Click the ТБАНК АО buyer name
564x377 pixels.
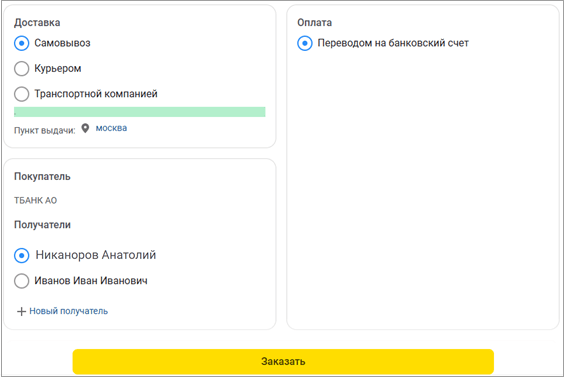(x=35, y=200)
